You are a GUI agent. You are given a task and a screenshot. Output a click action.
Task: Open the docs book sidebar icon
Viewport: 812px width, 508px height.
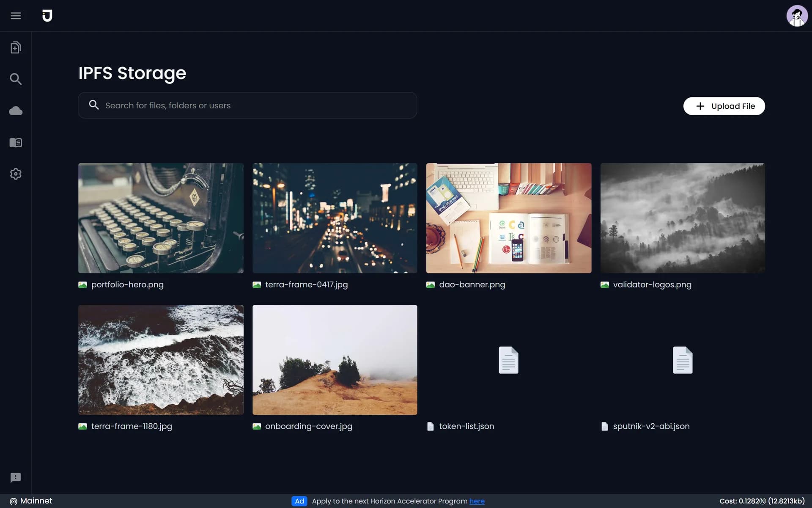pos(16,143)
